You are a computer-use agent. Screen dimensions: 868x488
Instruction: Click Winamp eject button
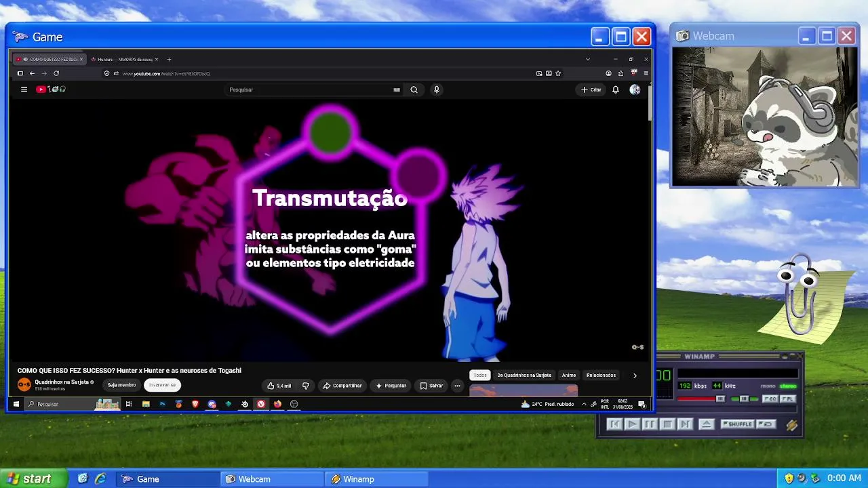pyautogui.click(x=706, y=424)
